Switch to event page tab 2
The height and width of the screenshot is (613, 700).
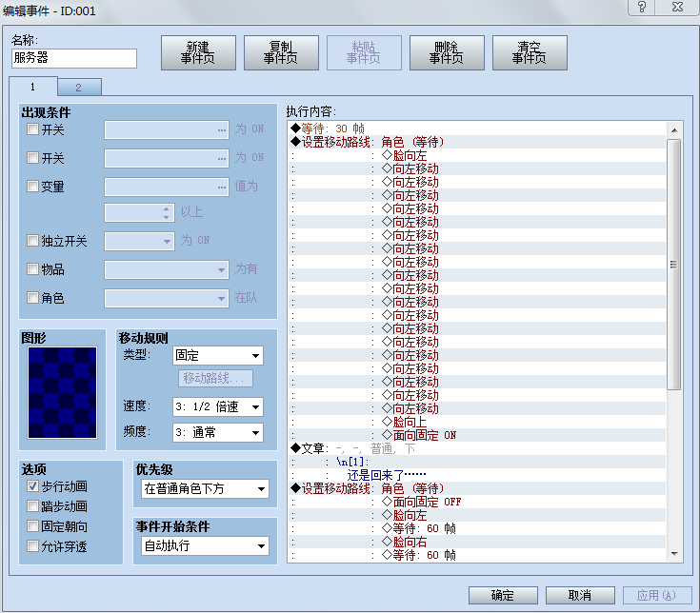click(79, 88)
